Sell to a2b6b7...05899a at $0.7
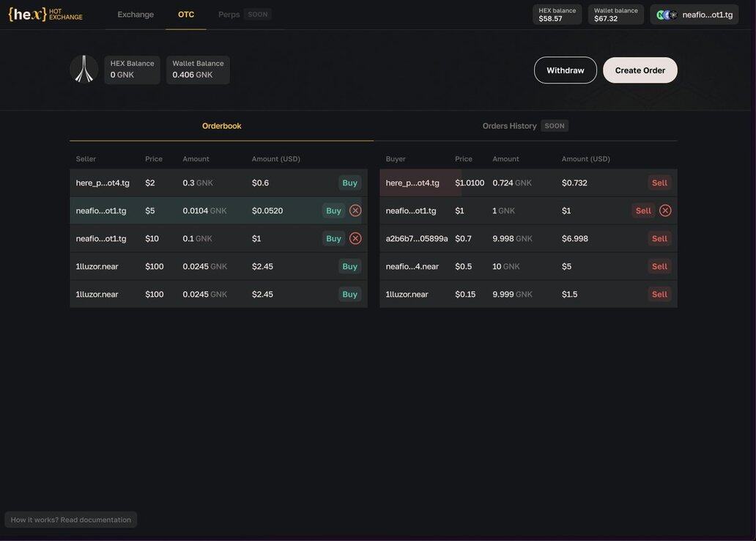 [x=659, y=238]
